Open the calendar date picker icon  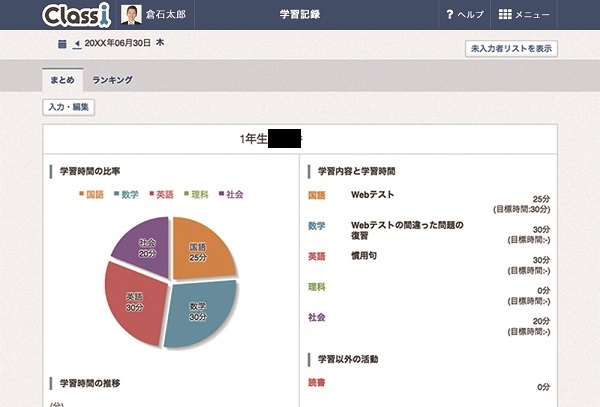point(62,45)
